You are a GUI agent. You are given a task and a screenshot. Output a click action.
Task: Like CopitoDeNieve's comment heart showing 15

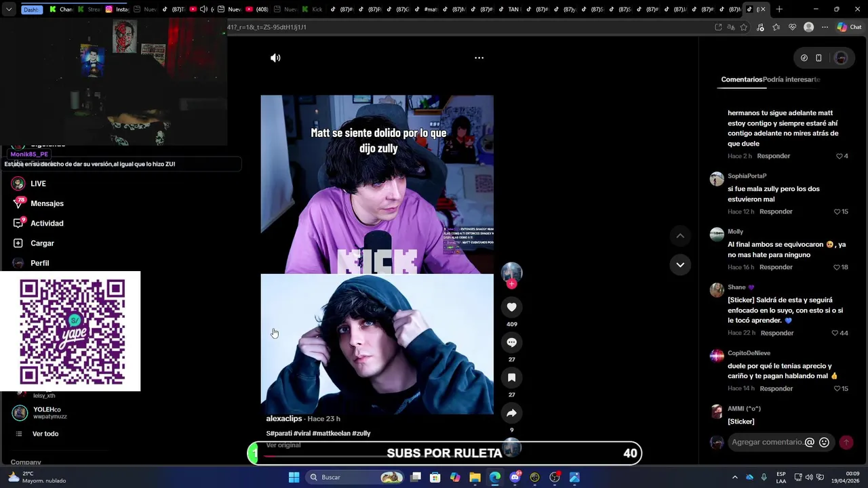point(837,388)
